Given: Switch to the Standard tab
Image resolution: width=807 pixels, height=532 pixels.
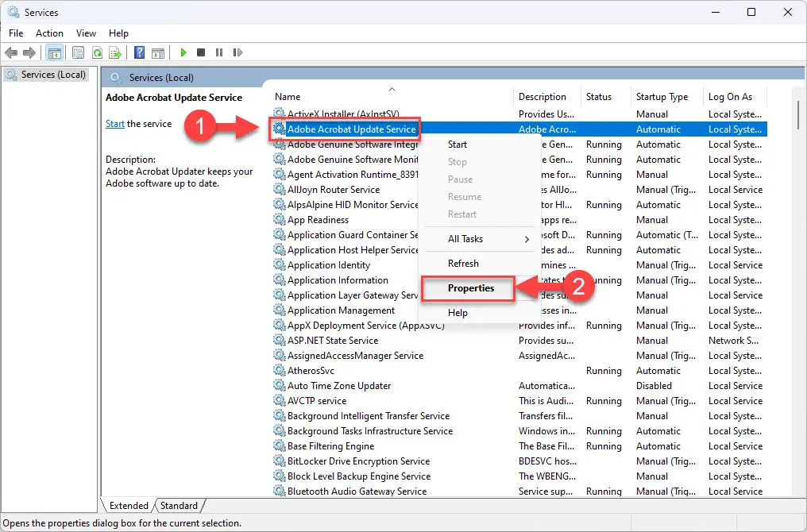Looking at the screenshot, I should point(180,505).
